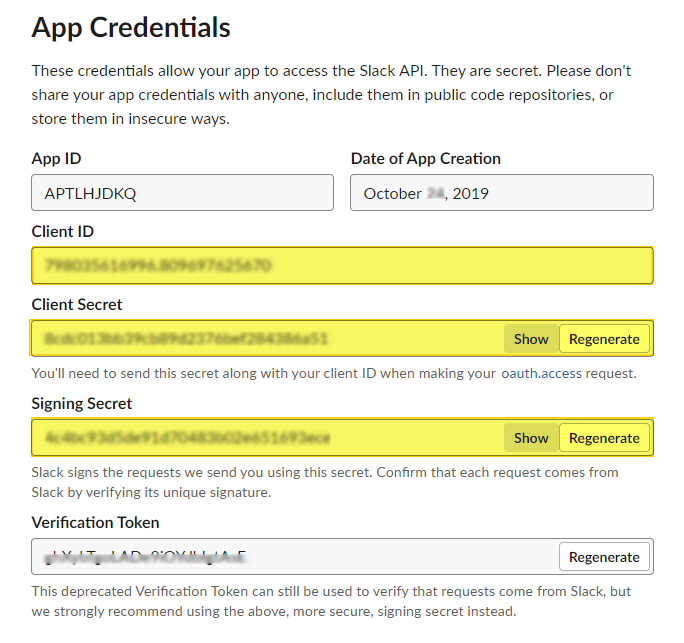The image size is (684, 643).
Task: Reveal the Signing Secret value
Action: tap(531, 438)
